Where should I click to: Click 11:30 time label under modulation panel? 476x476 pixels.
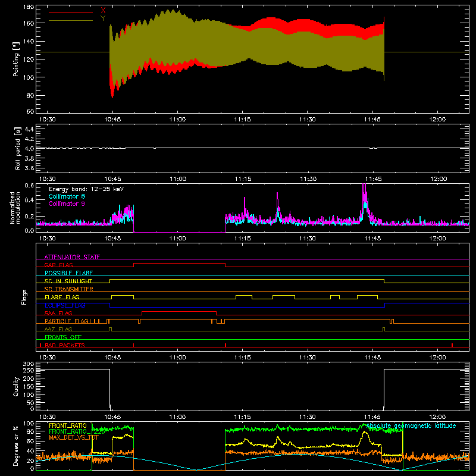(308, 239)
